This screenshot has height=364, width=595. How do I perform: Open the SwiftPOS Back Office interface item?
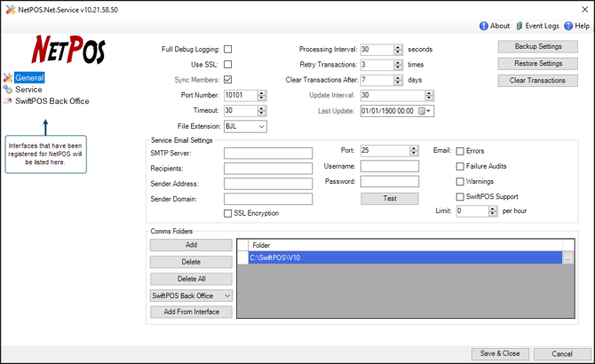tap(52, 101)
